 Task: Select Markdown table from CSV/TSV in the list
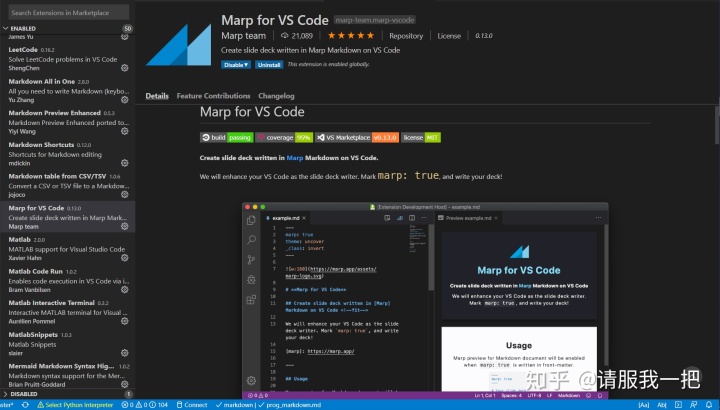(68, 185)
